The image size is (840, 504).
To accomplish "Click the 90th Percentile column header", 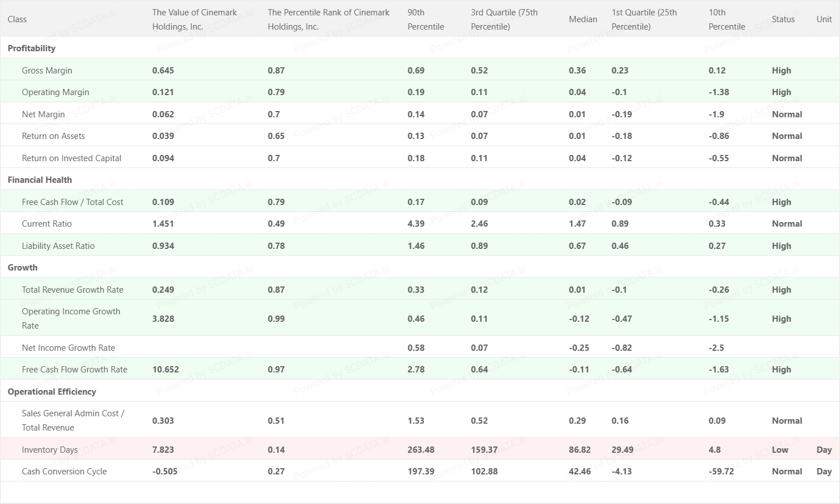I will (x=425, y=19).
